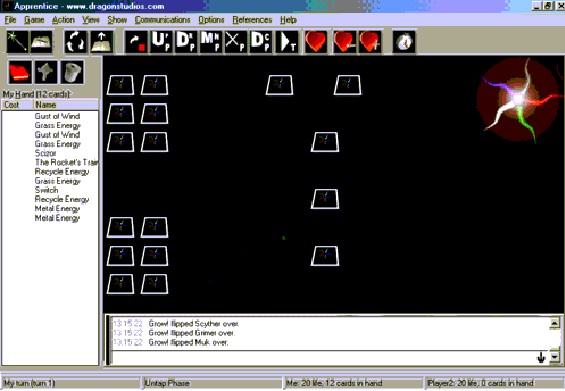
Task: Click the hand icon in chat box
Action: tap(541, 357)
